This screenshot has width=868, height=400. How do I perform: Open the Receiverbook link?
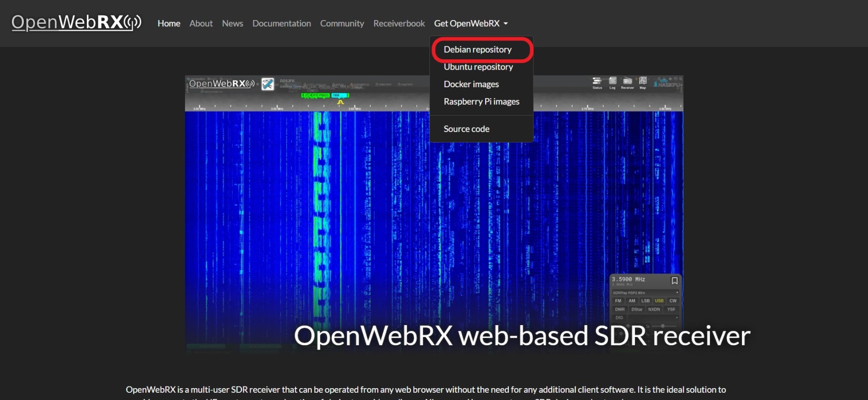(399, 23)
